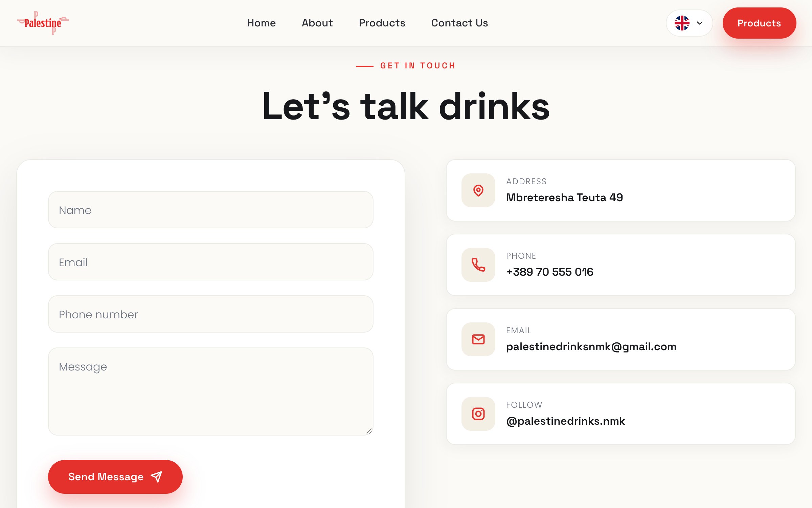Open the Home nav link

[262, 23]
